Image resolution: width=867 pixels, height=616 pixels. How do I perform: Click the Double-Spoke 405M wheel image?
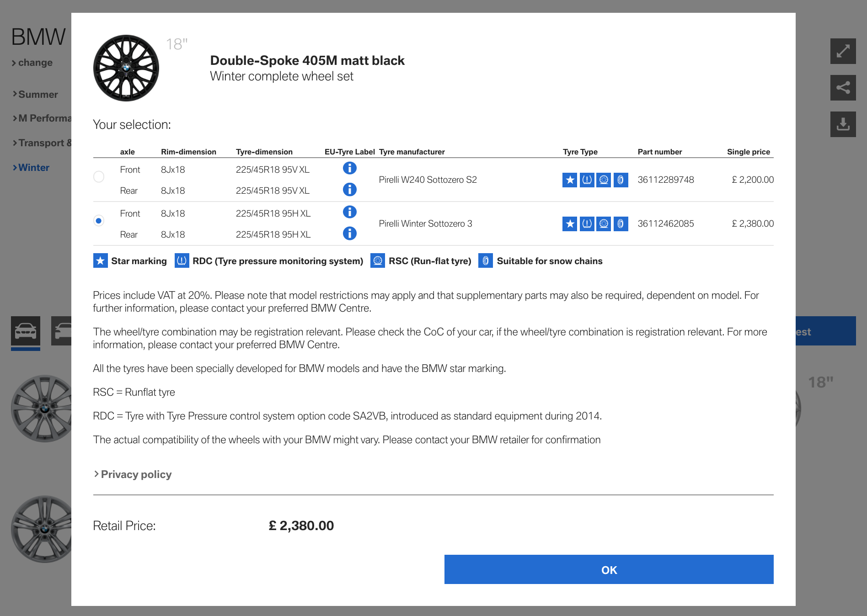[x=126, y=68]
